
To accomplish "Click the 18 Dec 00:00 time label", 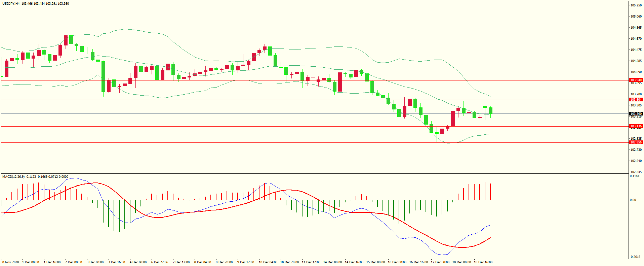I will click(x=461, y=262).
